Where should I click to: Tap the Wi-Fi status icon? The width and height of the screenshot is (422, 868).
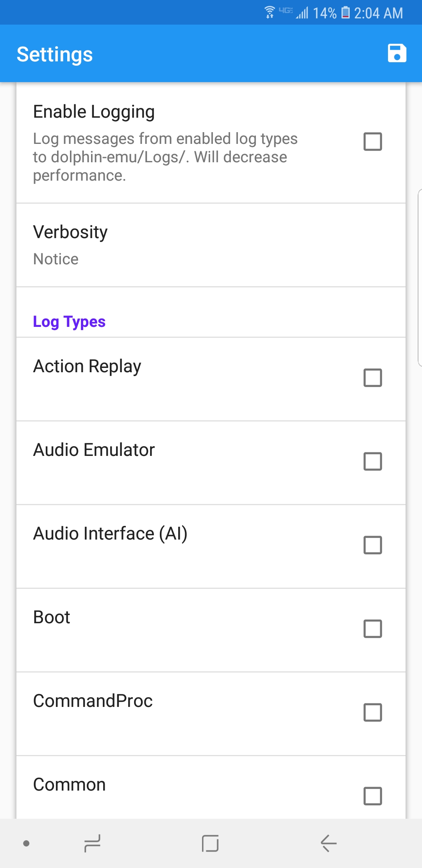(270, 13)
